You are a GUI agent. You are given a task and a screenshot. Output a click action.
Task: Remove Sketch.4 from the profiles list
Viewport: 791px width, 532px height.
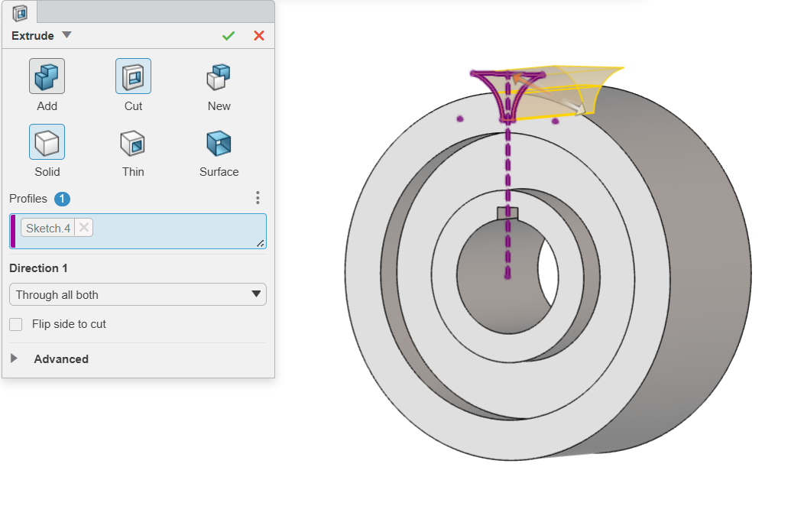click(84, 228)
